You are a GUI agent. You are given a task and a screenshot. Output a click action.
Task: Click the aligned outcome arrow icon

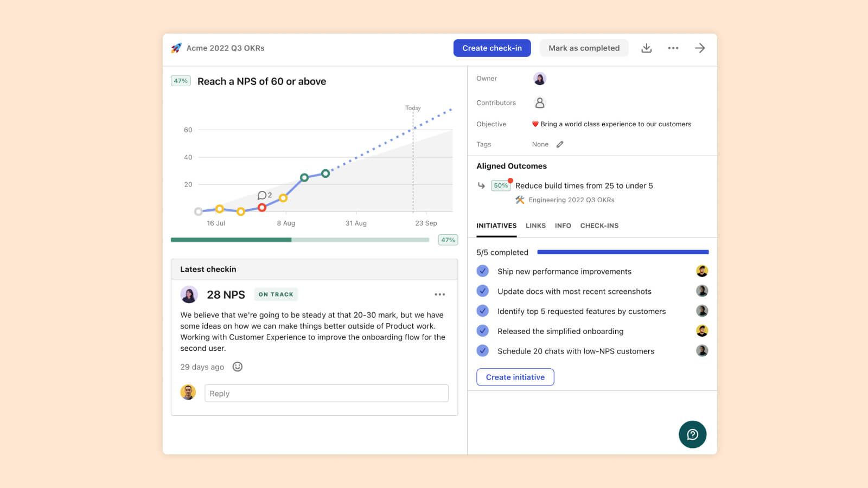tap(481, 185)
